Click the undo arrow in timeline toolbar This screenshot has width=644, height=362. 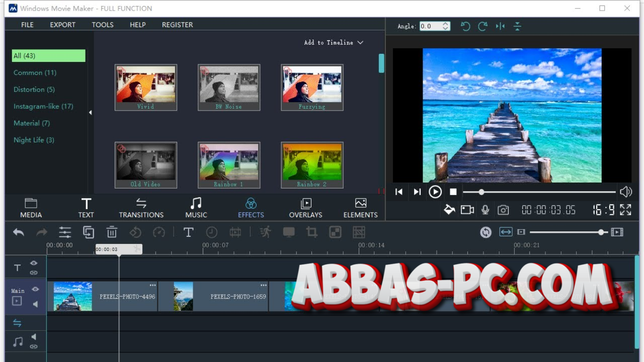19,232
